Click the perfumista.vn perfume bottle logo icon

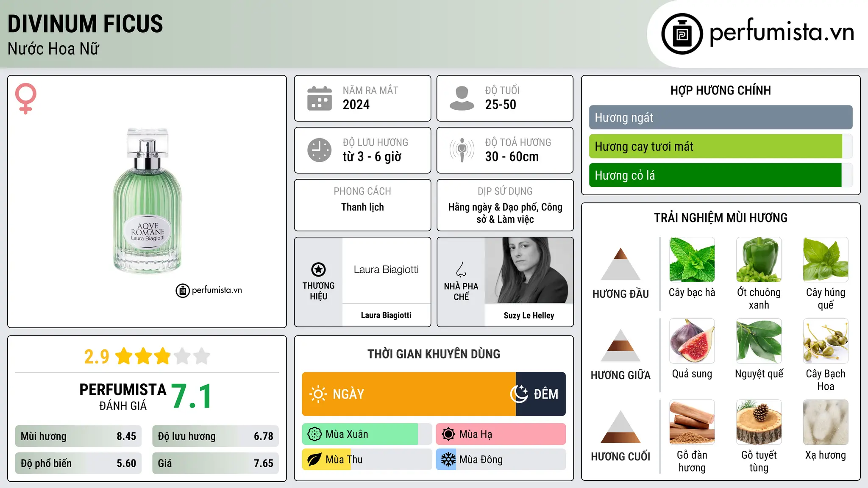pos(682,34)
